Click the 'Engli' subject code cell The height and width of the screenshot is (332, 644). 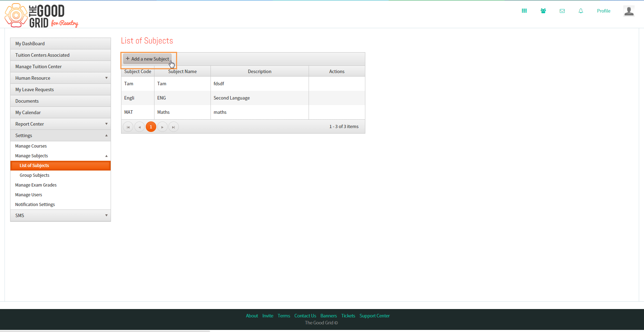(138, 98)
